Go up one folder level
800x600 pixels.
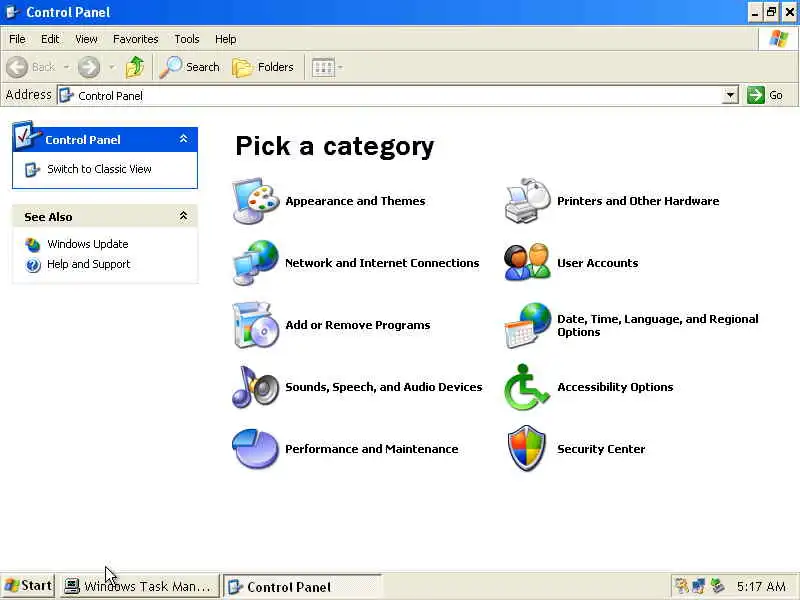(x=135, y=67)
